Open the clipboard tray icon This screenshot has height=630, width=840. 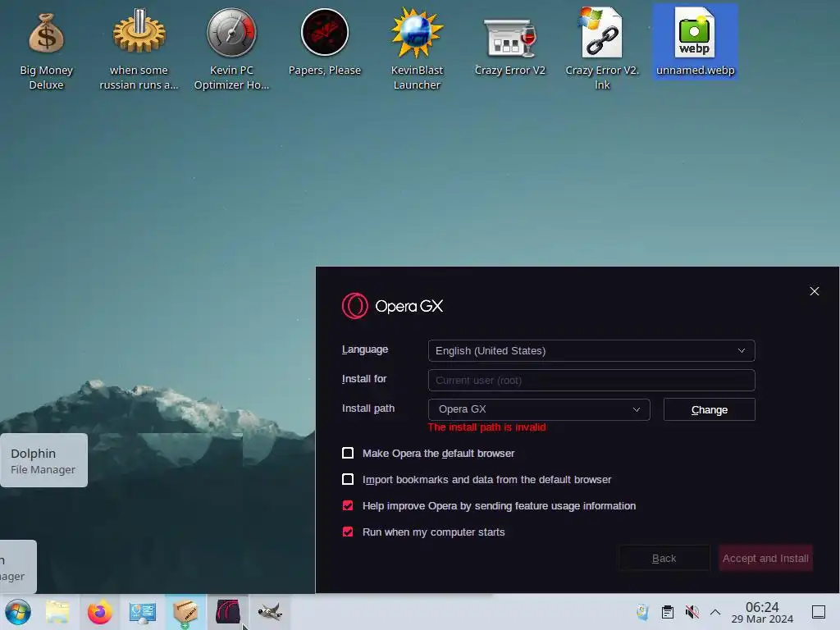[x=668, y=612]
